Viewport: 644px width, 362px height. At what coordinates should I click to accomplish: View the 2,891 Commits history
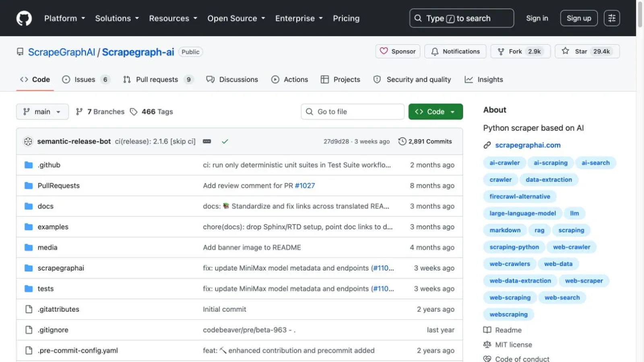(x=425, y=141)
